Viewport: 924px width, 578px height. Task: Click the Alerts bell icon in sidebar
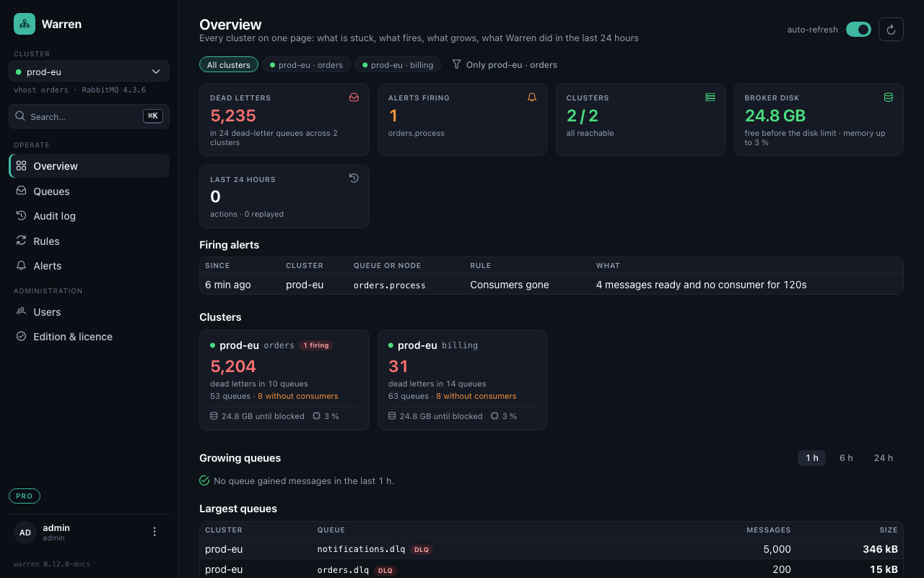coord(21,265)
